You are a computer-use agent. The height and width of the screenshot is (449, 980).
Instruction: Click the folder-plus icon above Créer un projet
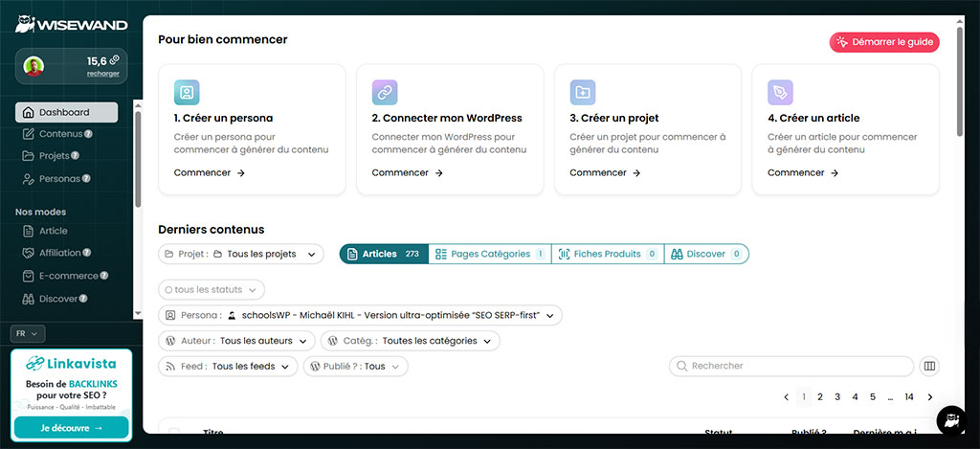click(583, 93)
